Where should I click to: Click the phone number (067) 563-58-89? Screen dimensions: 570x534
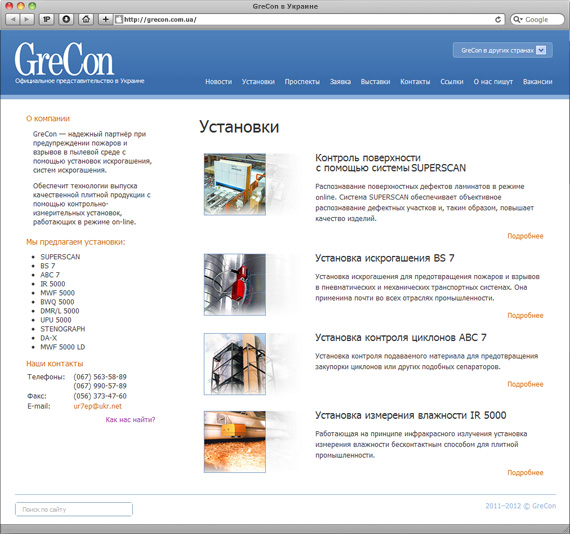pyautogui.click(x=100, y=377)
